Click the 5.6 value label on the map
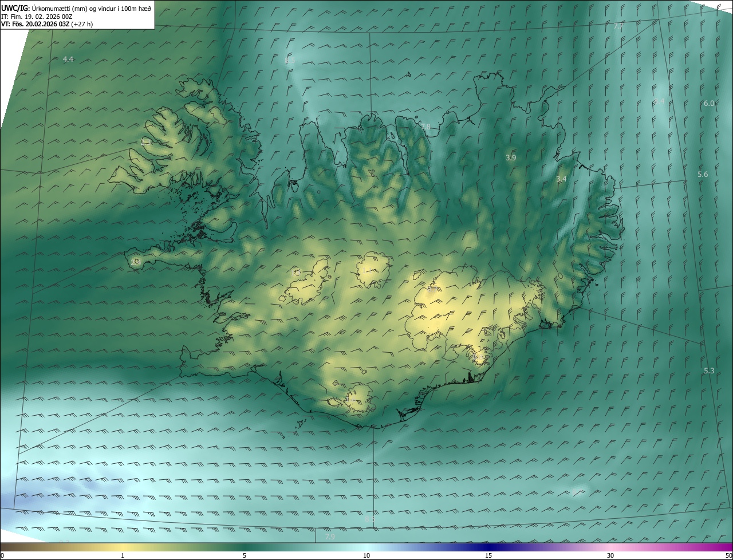733x560 pixels. 703,174
